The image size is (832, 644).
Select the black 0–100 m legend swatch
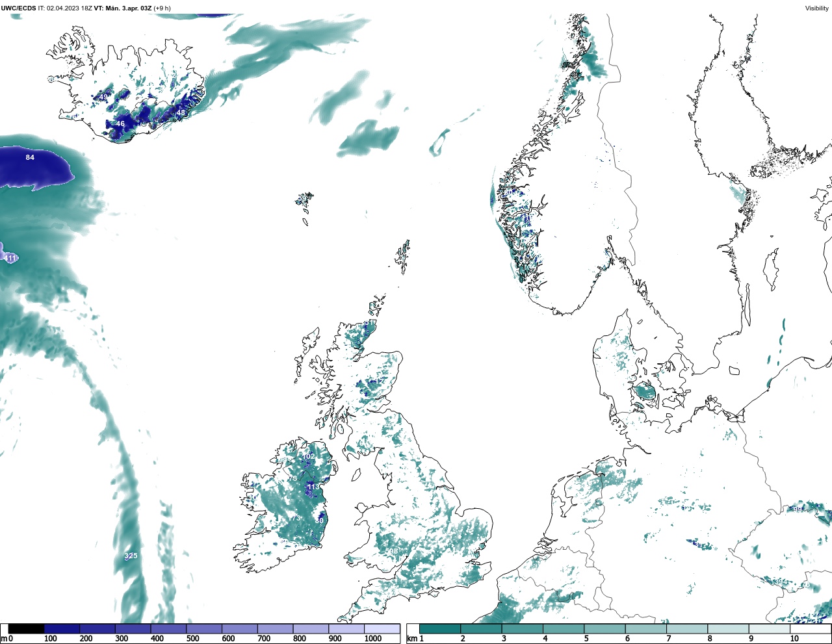[x=27, y=628]
